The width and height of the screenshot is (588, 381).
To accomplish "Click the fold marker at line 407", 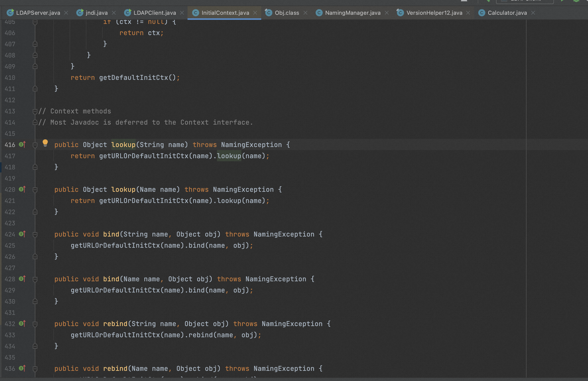I will pos(35,44).
